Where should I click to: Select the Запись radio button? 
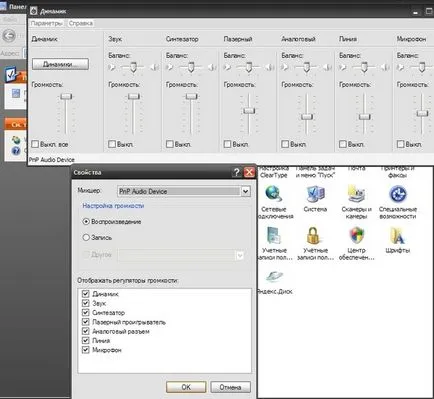click(x=86, y=237)
